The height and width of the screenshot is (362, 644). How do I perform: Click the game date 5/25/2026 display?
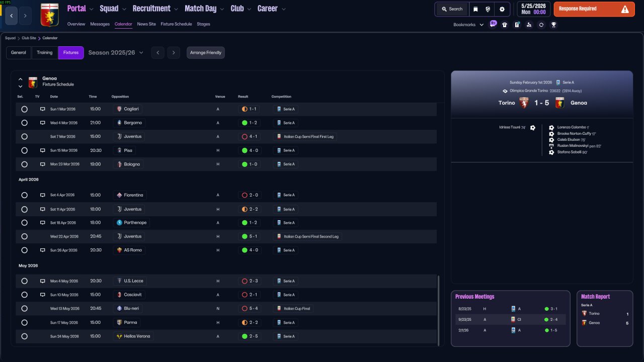[x=533, y=9]
